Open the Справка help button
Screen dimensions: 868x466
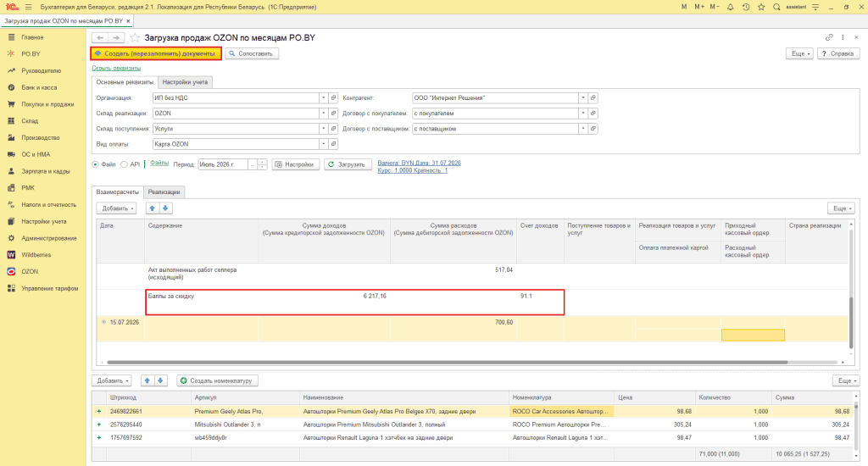(838, 53)
